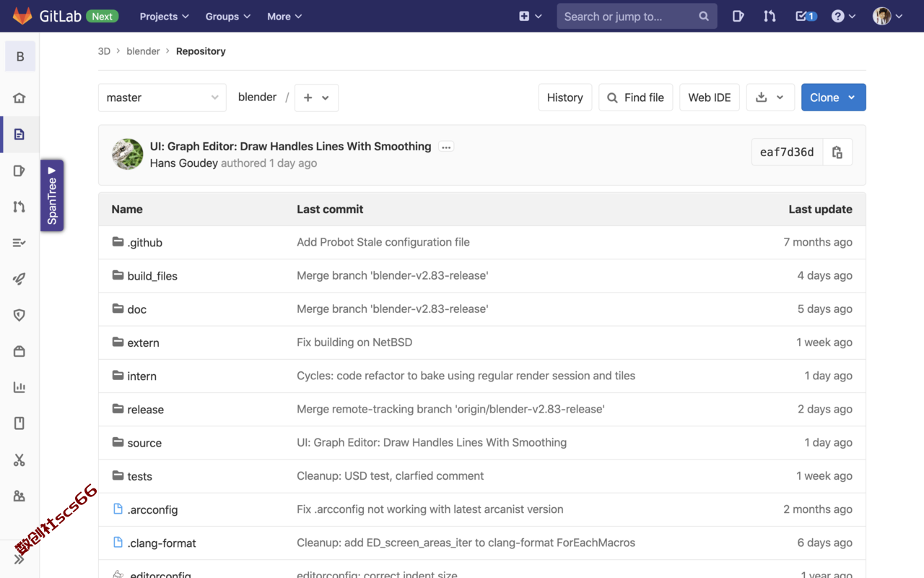Open the user avatar menu
This screenshot has width=924, height=578.
coord(887,16)
